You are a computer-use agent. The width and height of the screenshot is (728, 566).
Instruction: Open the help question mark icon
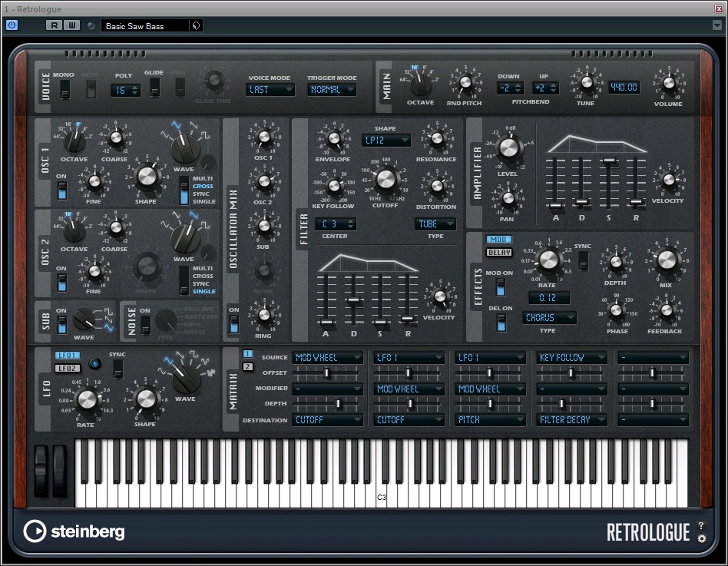[702, 525]
